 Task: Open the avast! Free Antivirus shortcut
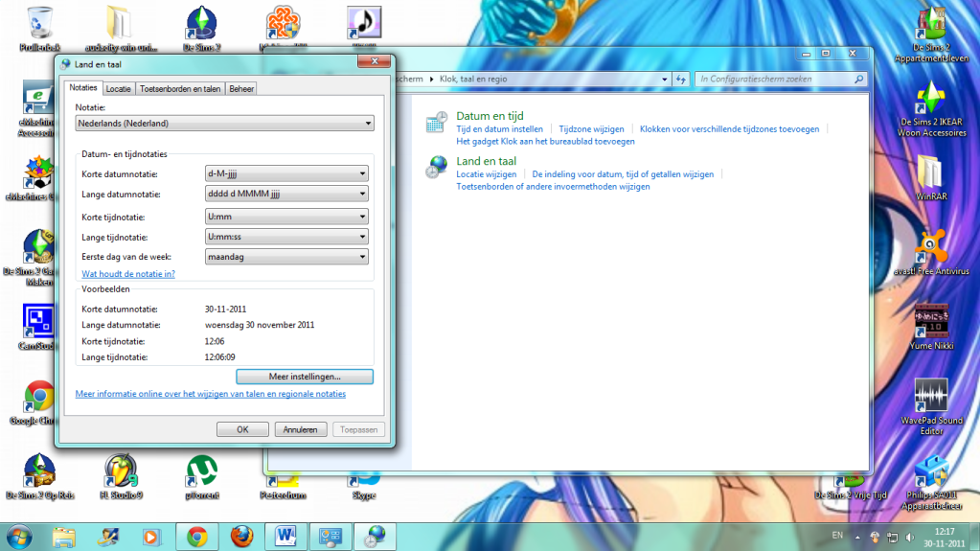coord(931,246)
